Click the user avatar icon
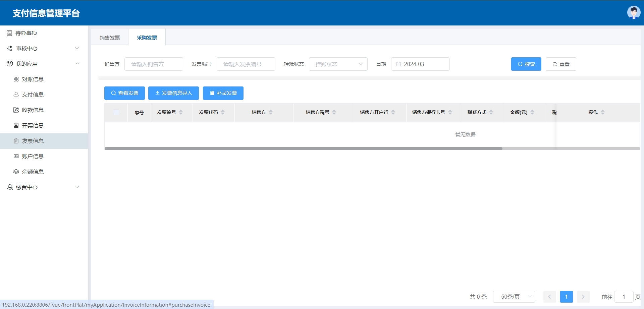Screen dimensions: 644x309 tap(633, 13)
